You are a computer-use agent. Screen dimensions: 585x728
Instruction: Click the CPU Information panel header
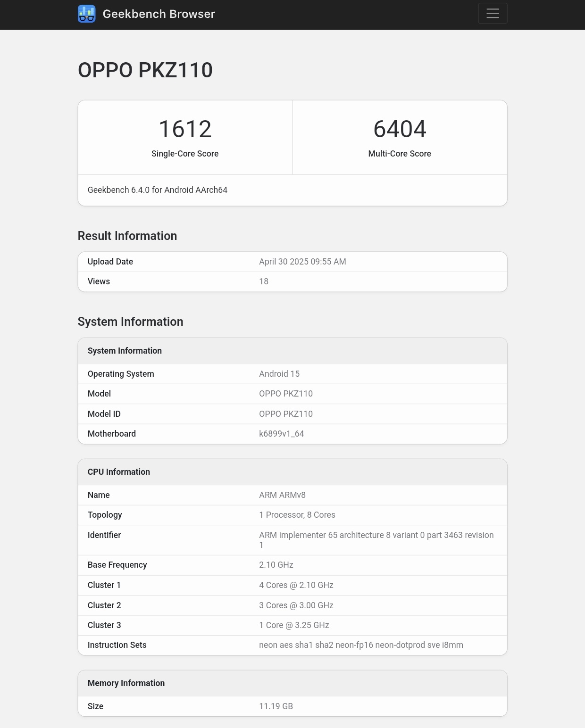[x=119, y=472]
